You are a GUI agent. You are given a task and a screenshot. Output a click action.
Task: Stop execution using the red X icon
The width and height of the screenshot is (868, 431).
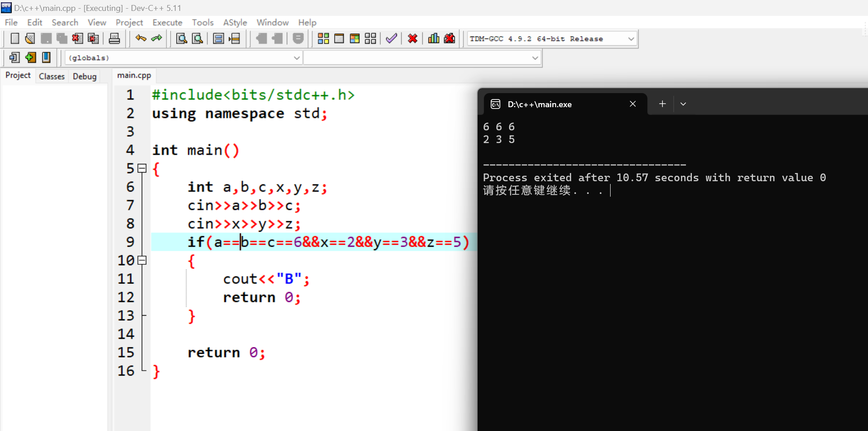(412, 39)
